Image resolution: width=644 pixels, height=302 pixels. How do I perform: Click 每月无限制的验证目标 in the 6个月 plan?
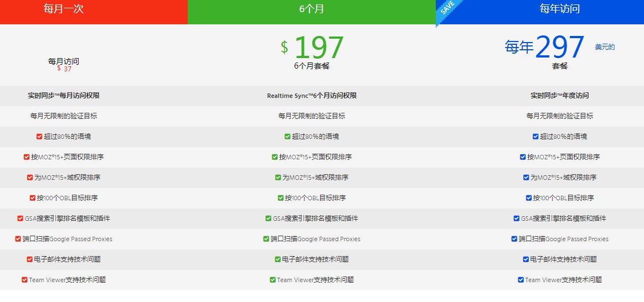coord(312,116)
